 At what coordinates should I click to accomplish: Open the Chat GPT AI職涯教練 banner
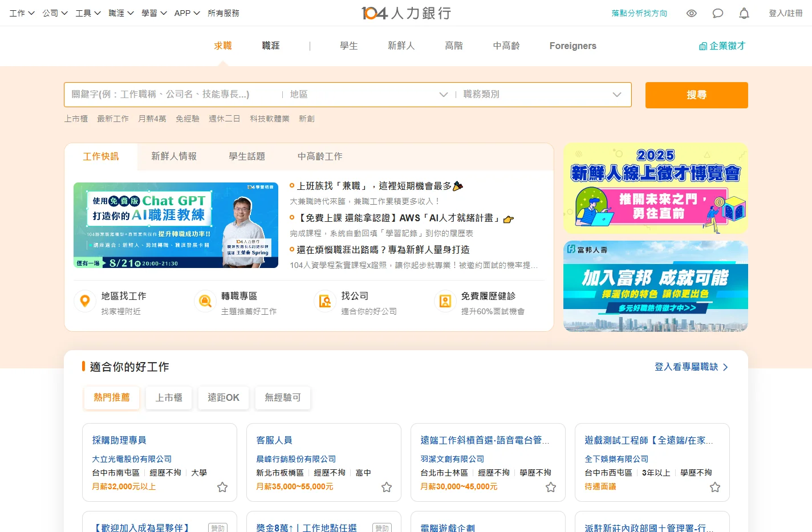point(176,225)
